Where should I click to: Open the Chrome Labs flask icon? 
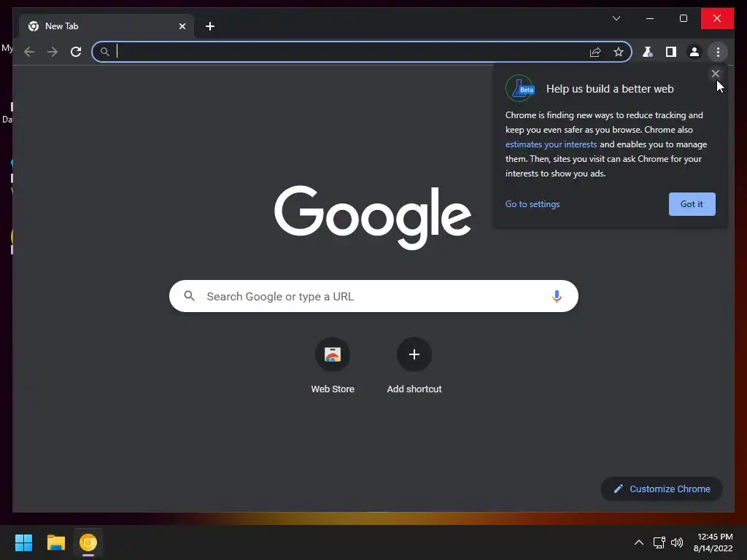pyautogui.click(x=648, y=52)
